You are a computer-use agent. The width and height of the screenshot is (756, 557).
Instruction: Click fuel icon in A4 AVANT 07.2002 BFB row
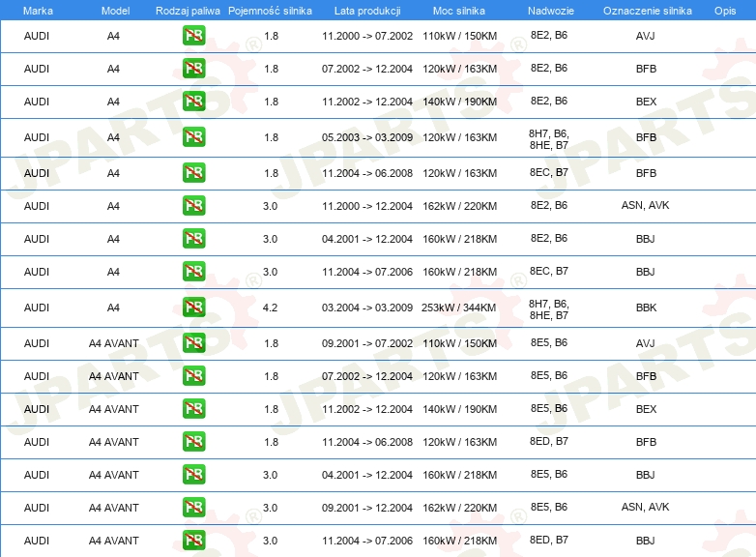pyautogui.click(x=193, y=375)
